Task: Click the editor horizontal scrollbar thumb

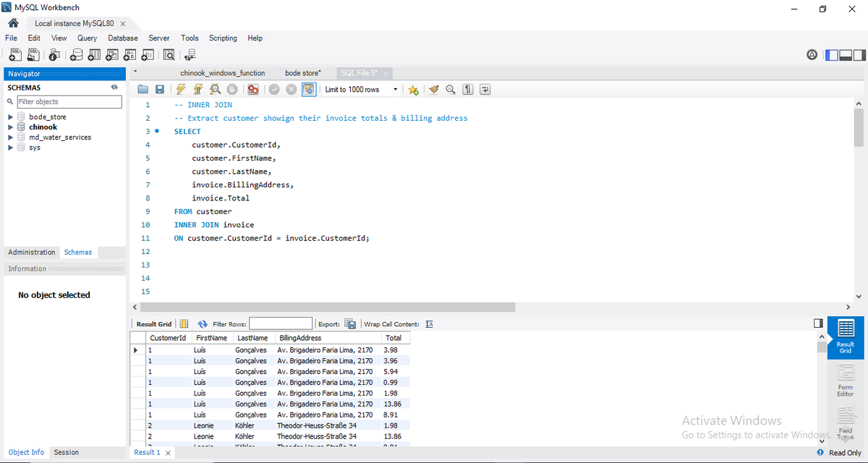Action: (x=327, y=307)
